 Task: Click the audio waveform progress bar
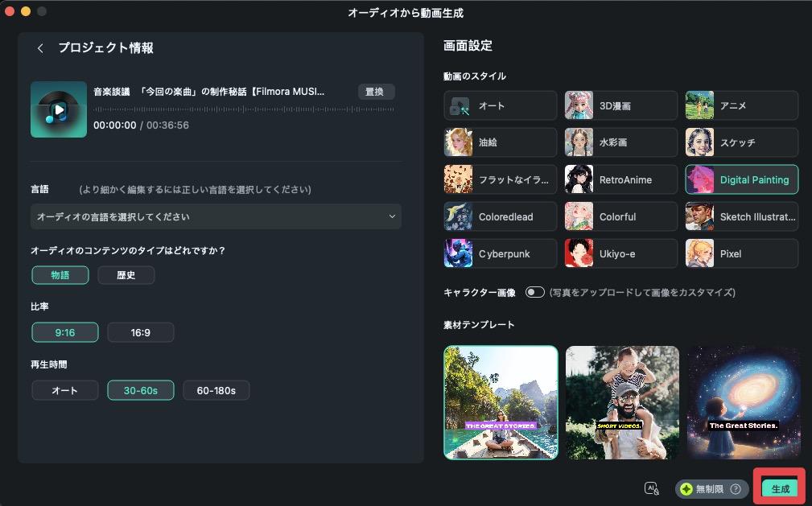243,109
